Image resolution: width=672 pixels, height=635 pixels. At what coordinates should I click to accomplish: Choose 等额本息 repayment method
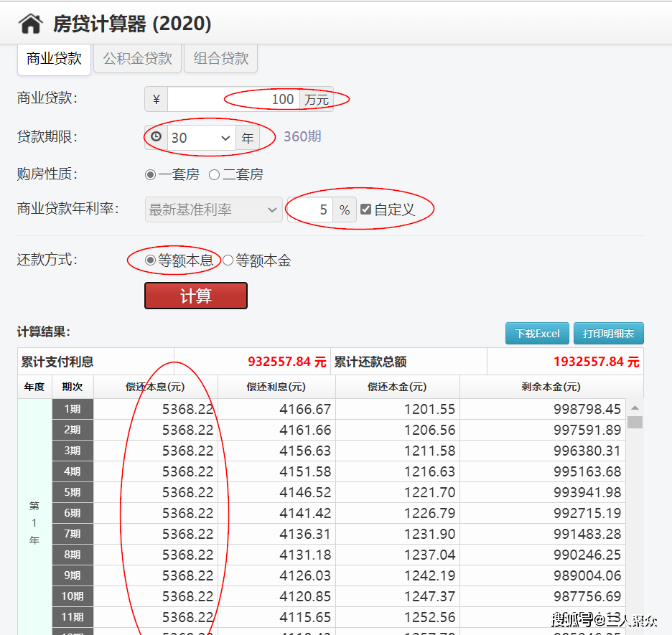[x=150, y=260]
